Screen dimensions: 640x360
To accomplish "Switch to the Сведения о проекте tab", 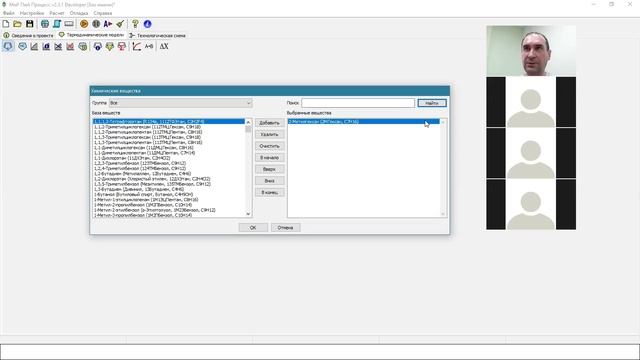I will tap(29, 36).
